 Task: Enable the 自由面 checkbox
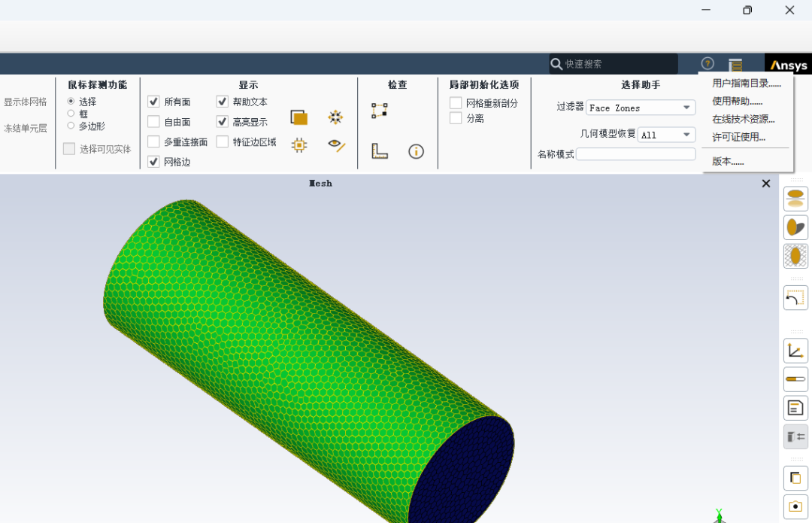click(x=153, y=121)
